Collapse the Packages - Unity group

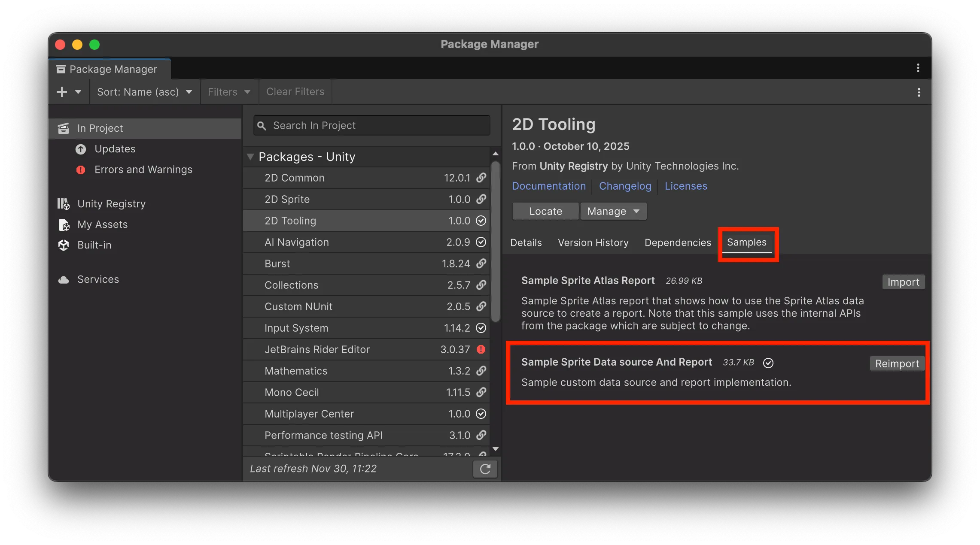250,157
